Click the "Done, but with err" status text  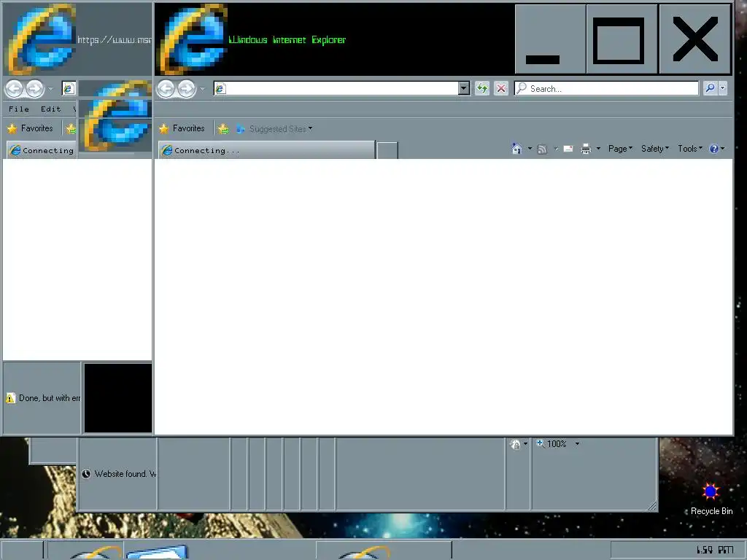click(50, 398)
